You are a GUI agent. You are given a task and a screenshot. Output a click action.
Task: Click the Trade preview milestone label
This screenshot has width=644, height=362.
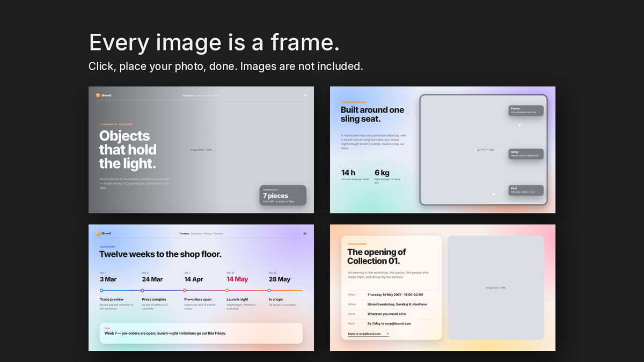tap(112, 299)
